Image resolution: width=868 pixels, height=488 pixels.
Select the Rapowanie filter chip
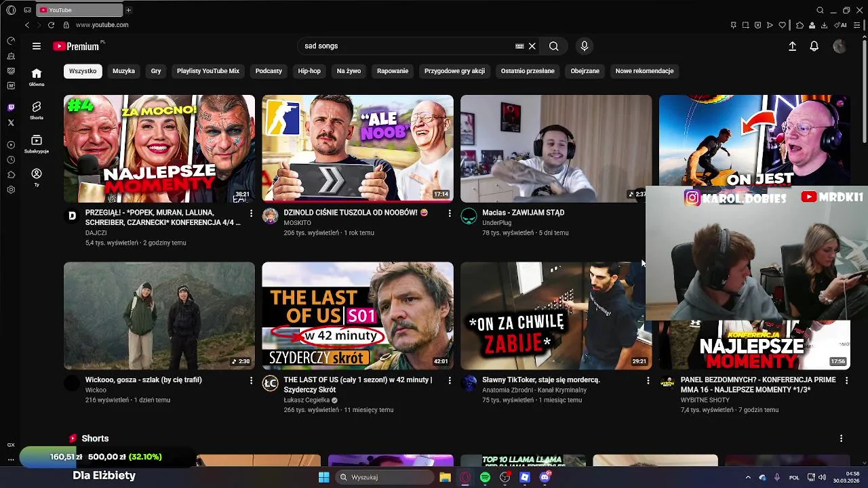(x=393, y=71)
